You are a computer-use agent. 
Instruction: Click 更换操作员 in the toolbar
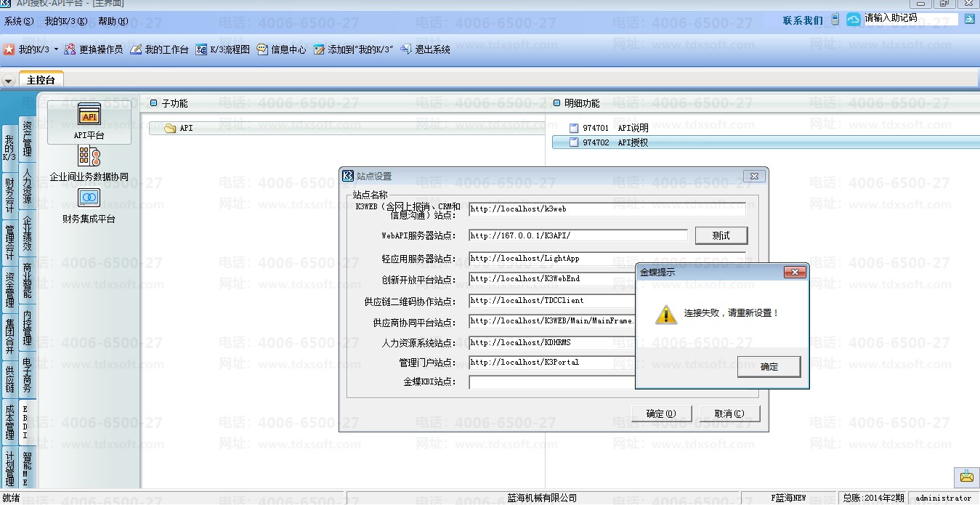click(93, 49)
